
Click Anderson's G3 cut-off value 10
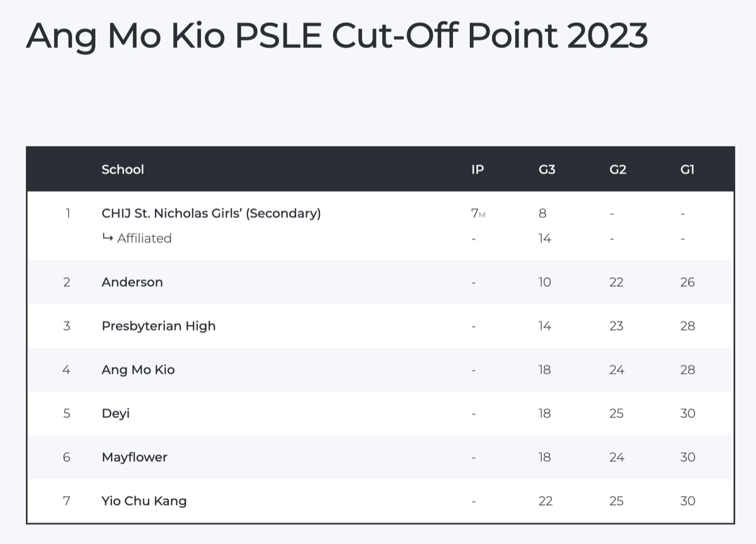(545, 282)
